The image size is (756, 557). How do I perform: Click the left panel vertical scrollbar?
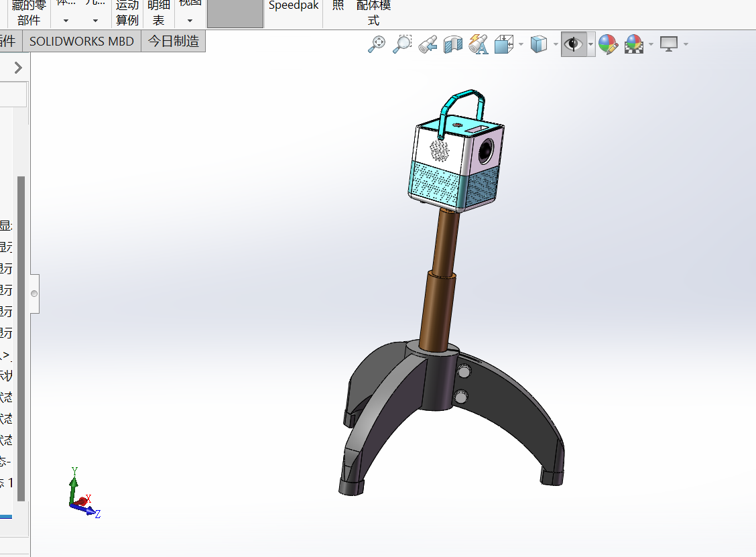pos(21,338)
